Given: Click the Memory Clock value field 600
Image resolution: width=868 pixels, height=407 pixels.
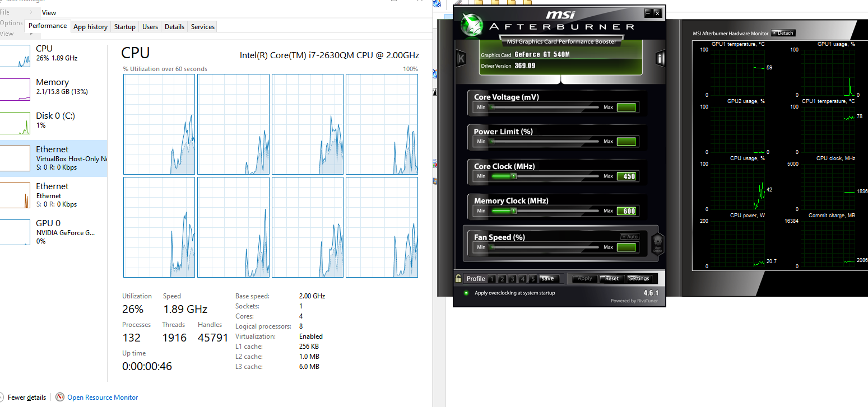Looking at the screenshot, I should 626,211.
